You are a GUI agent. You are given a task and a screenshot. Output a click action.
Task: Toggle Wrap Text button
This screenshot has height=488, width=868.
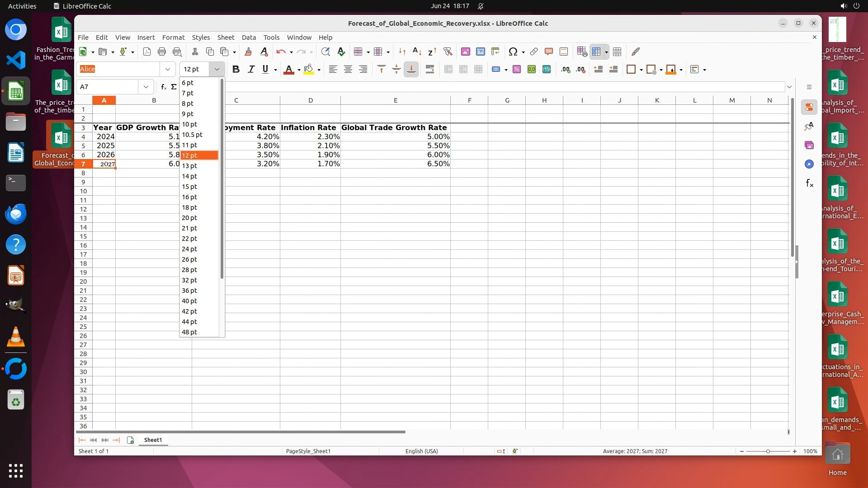[430, 69]
